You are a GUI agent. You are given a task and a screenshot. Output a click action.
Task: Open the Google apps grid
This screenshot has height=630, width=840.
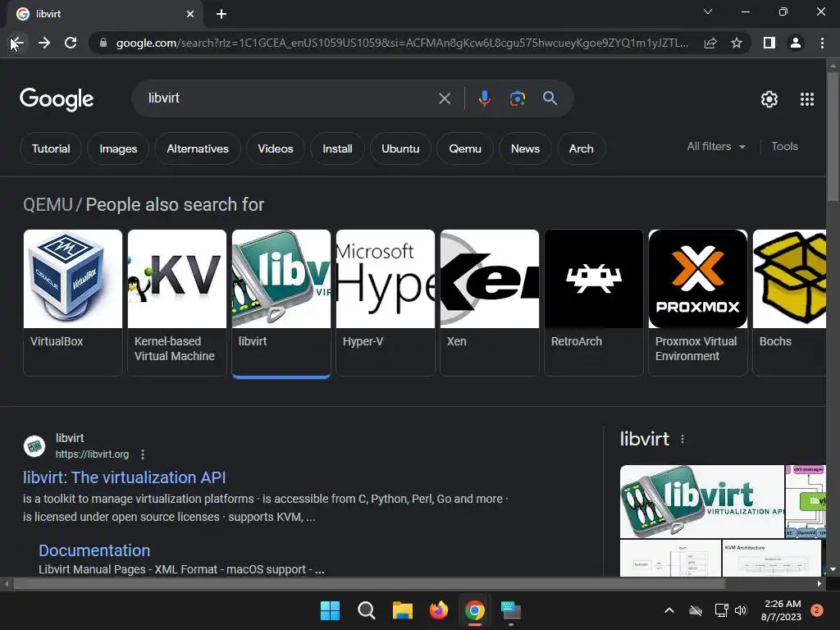807,99
